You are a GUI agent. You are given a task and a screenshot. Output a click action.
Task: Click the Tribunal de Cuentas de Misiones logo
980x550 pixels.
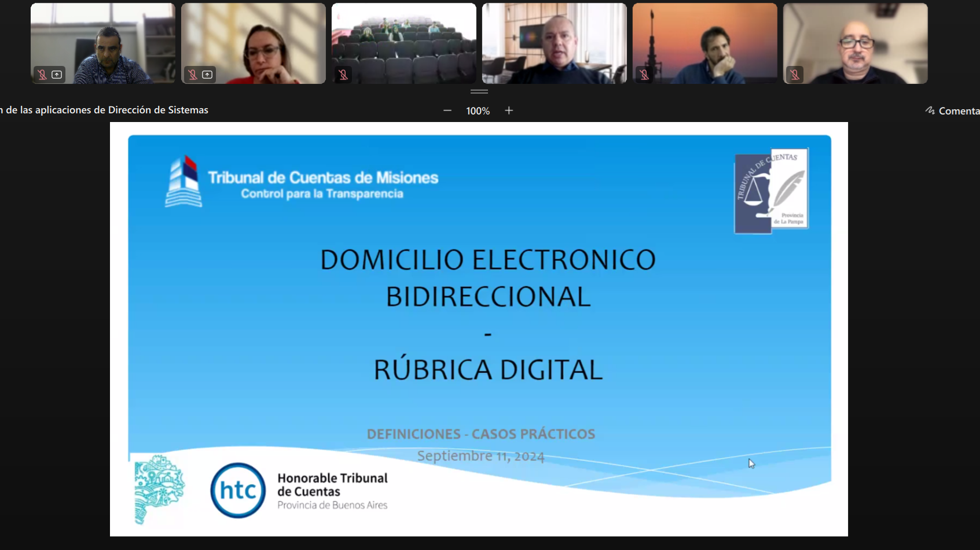[301, 183]
